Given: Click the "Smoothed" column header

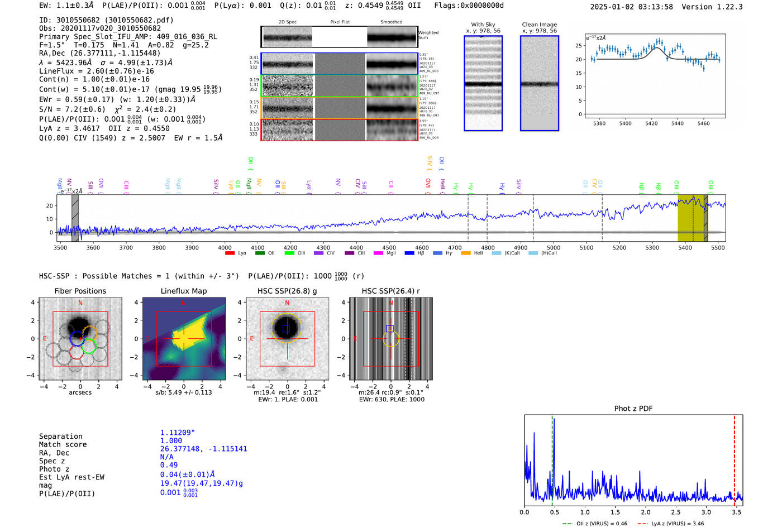Looking at the screenshot, I should pos(392,22).
